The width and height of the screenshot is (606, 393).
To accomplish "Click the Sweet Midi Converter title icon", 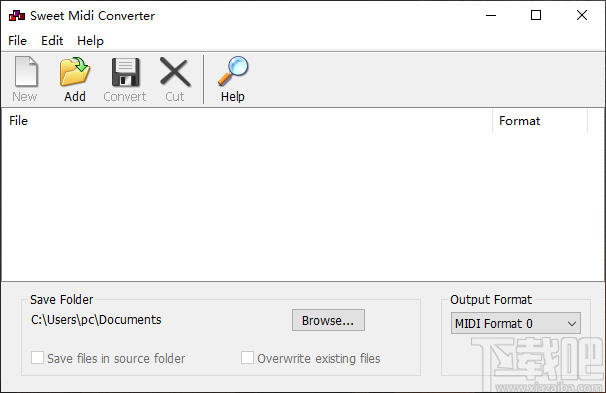I will [17, 16].
